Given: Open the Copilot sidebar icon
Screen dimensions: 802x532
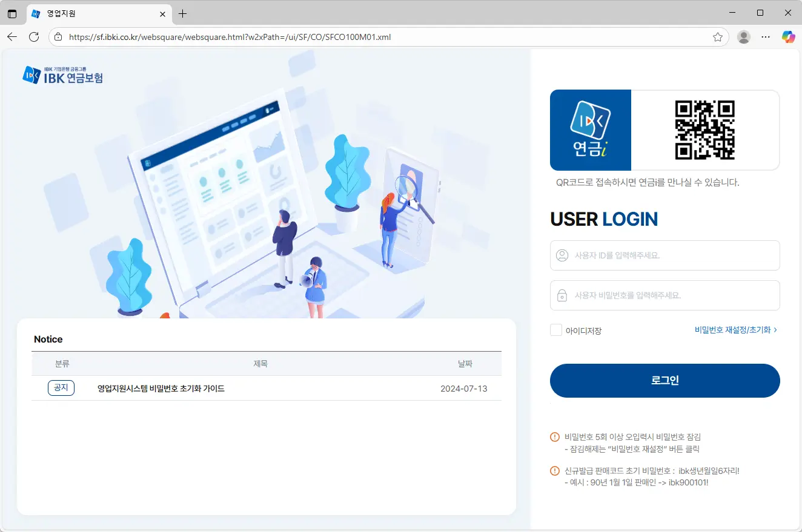Looking at the screenshot, I should tap(788, 37).
